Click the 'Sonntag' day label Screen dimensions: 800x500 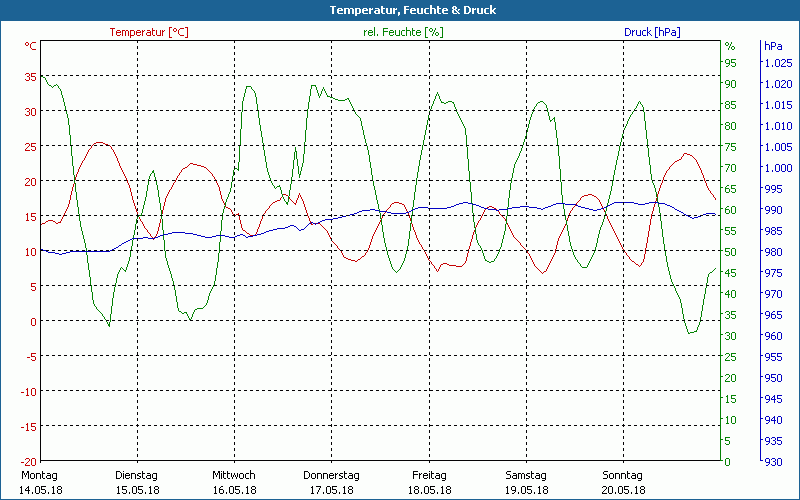(622, 475)
